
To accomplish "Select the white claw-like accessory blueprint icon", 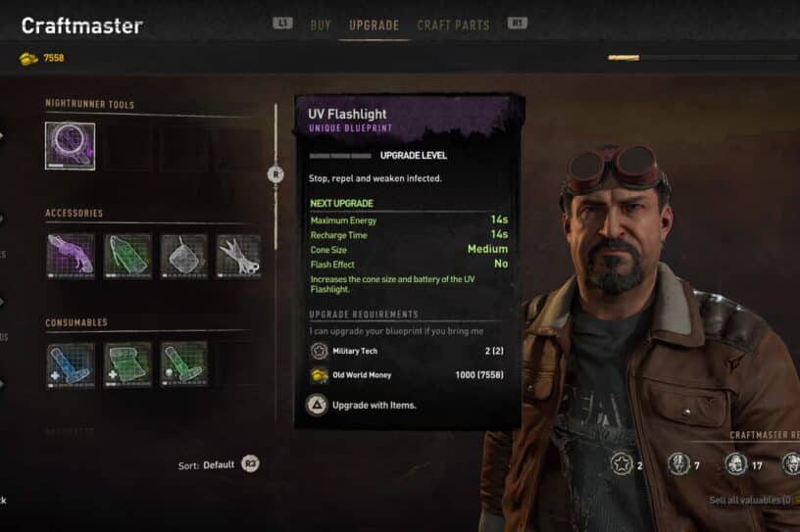I will [x=239, y=256].
